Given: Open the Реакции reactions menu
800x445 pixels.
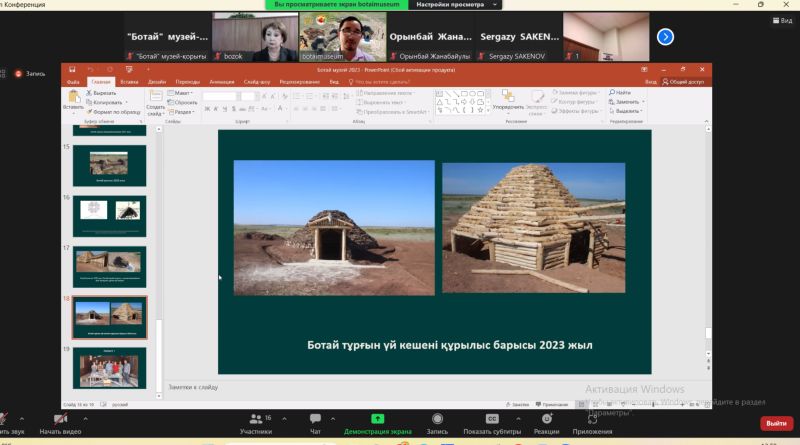Looking at the screenshot, I should pyautogui.click(x=546, y=423).
